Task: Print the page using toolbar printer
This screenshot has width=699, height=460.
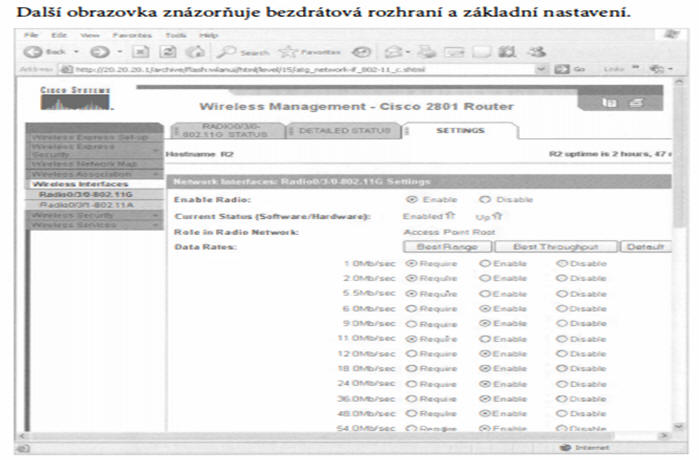Action: (427, 53)
